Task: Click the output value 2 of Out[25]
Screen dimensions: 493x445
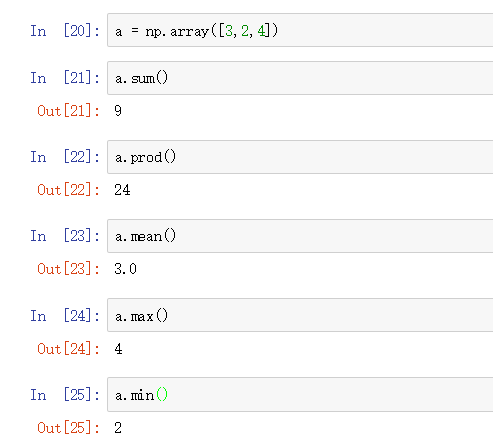Action: point(118,428)
